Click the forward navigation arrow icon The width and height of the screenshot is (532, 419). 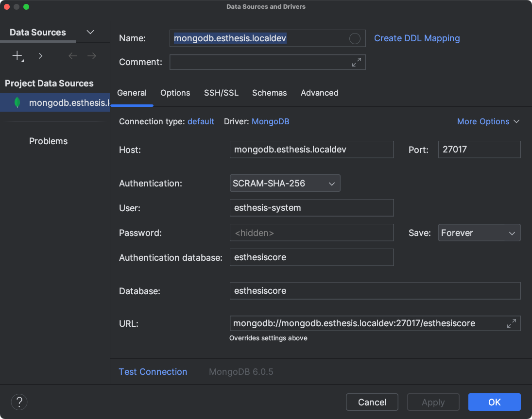92,55
